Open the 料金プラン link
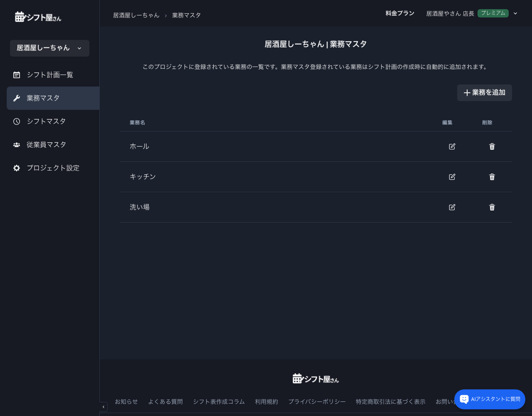Screen dimensions: 532x416 (x=400, y=13)
